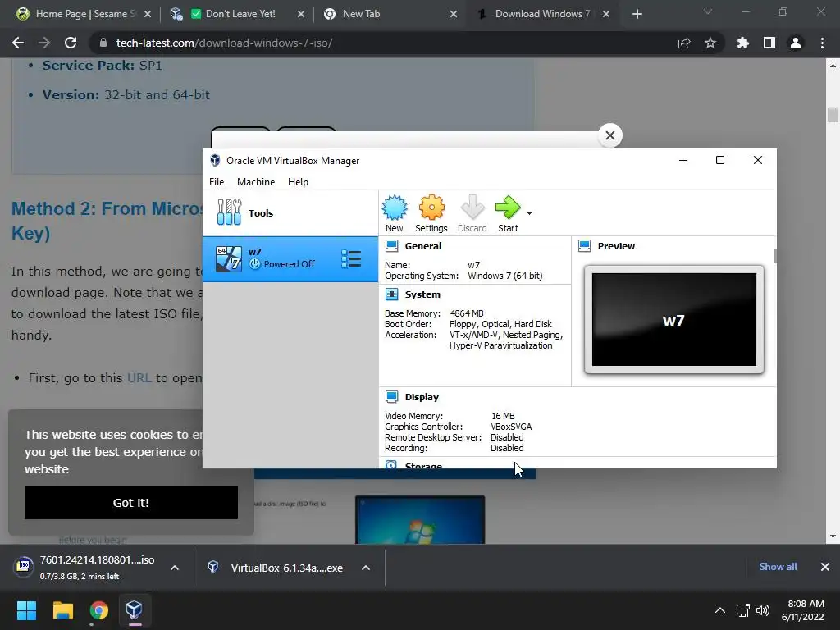Open options for the ISO download
This screenshot has height=630, width=840.
tap(175, 568)
